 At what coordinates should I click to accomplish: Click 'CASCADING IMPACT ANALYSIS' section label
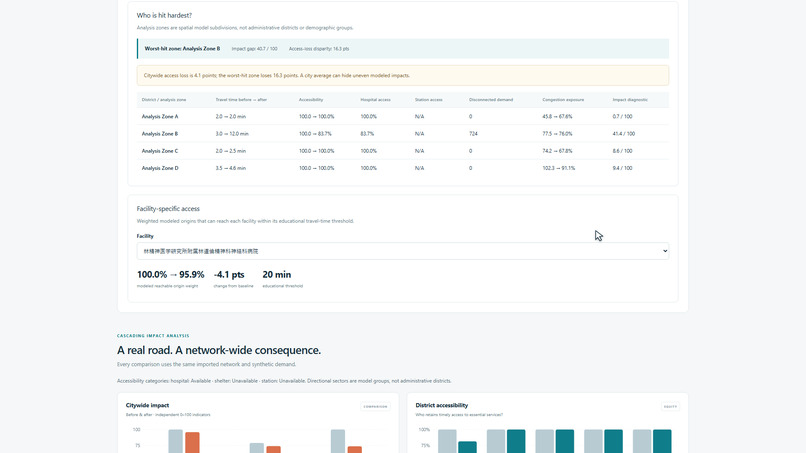[x=153, y=336]
